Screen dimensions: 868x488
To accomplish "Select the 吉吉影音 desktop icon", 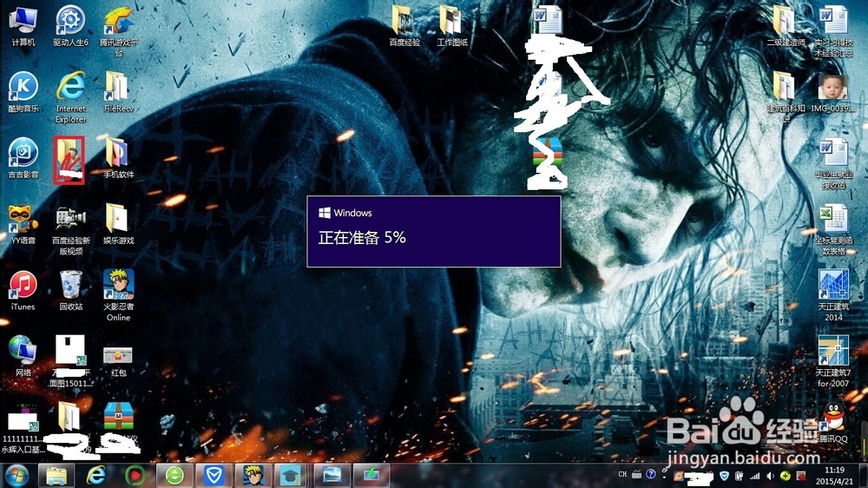I will pyautogui.click(x=23, y=158).
